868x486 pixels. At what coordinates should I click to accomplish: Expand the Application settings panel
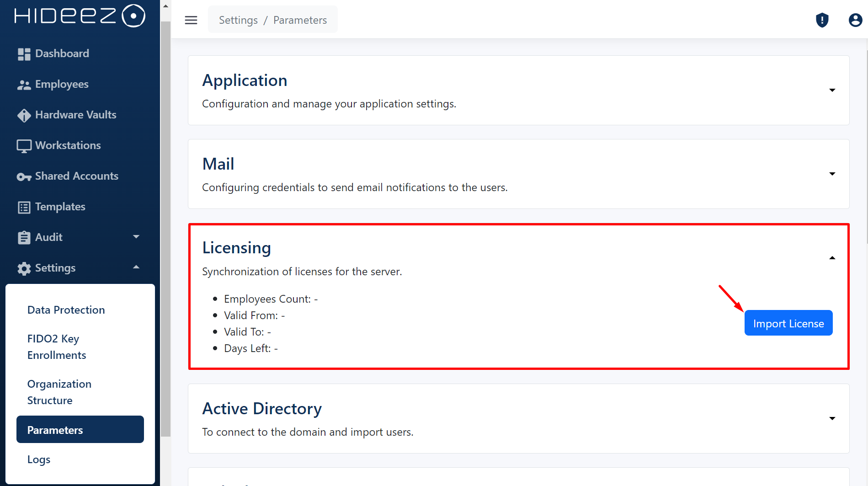coord(832,90)
